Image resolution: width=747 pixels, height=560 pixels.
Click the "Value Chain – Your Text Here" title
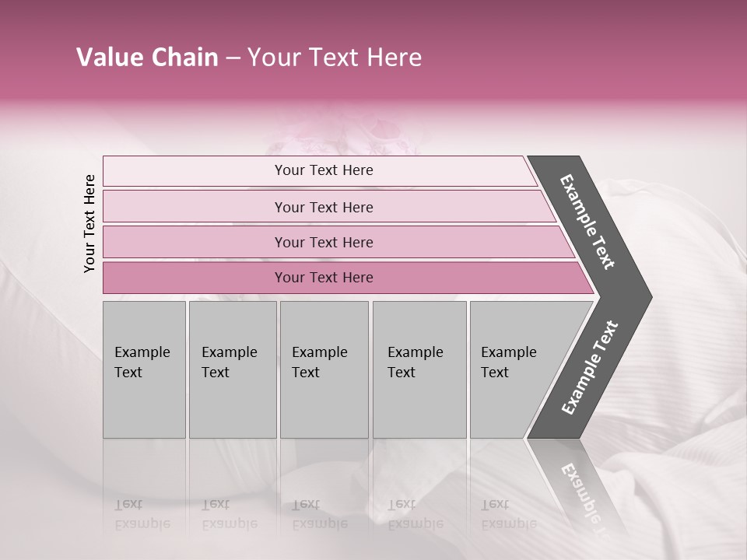[x=249, y=58]
